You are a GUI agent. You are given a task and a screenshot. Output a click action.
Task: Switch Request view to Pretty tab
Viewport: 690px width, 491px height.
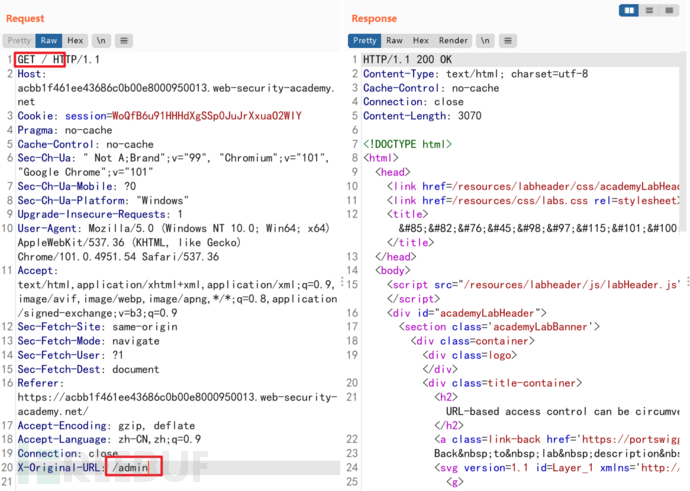pos(19,41)
